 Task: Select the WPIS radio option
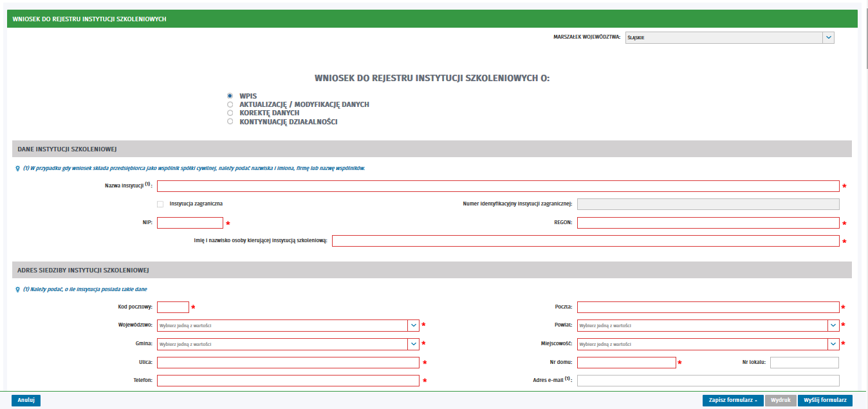230,96
